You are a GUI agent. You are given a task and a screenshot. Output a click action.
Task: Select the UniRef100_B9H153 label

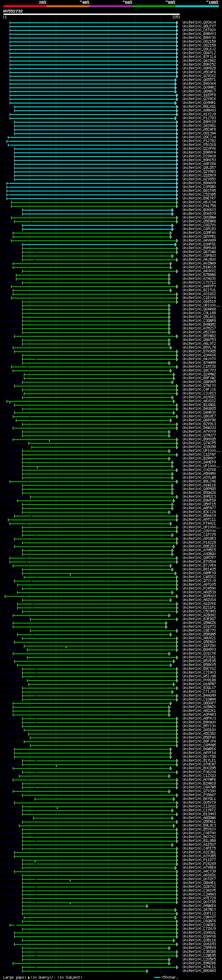(199, 160)
